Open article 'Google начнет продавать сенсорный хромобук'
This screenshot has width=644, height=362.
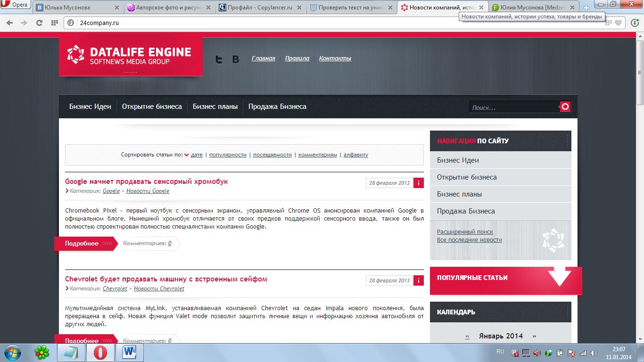[x=146, y=181]
